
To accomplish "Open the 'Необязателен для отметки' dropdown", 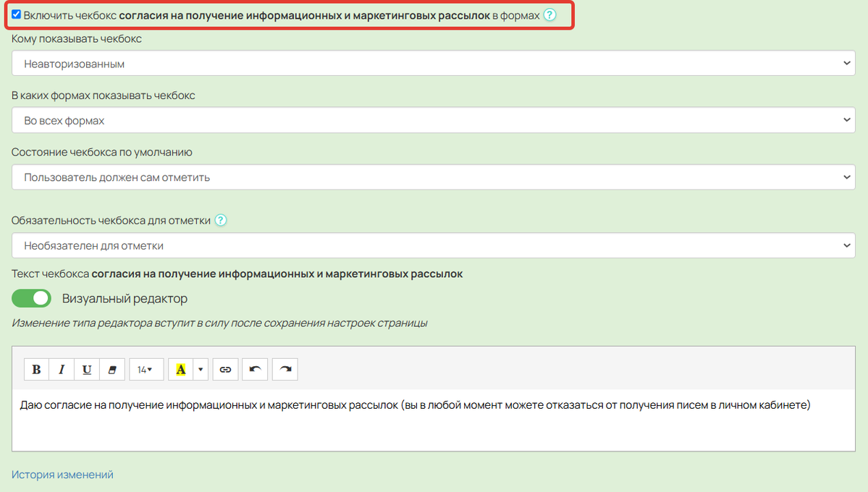I will pos(434,245).
